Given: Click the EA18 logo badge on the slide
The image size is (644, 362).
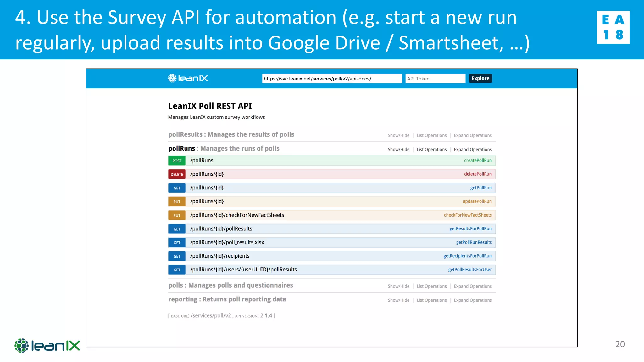Looking at the screenshot, I should [x=613, y=27].
